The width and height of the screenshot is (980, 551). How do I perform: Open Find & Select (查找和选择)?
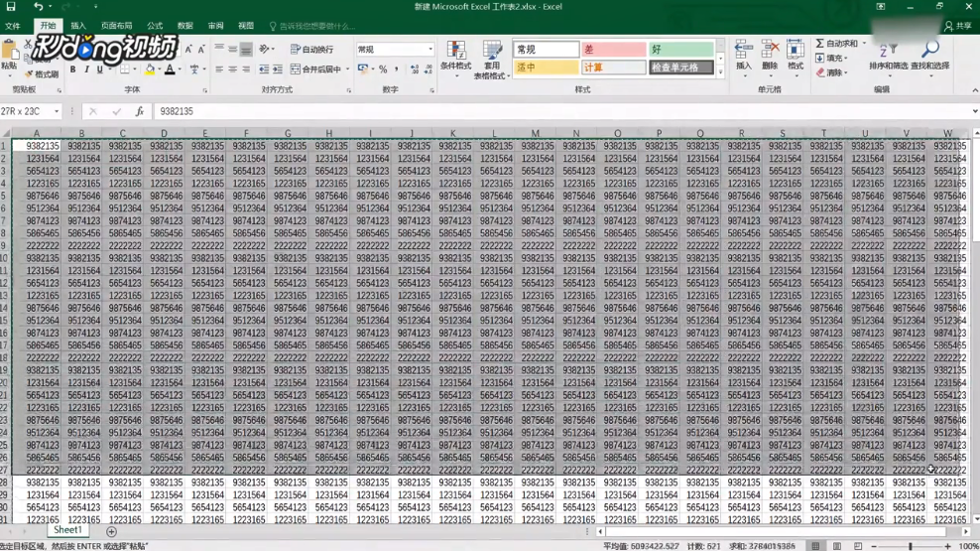coord(929,58)
